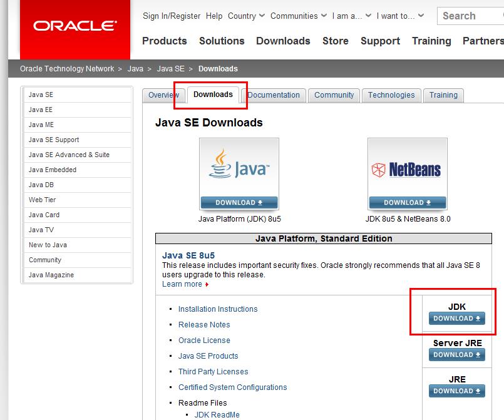This screenshot has height=420, width=504.
Task: Go to Java SE breadcrumb link
Action: [171, 69]
